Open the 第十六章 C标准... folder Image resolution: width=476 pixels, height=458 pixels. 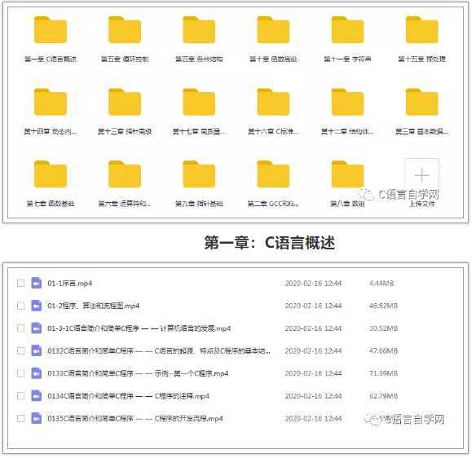[x=273, y=103]
